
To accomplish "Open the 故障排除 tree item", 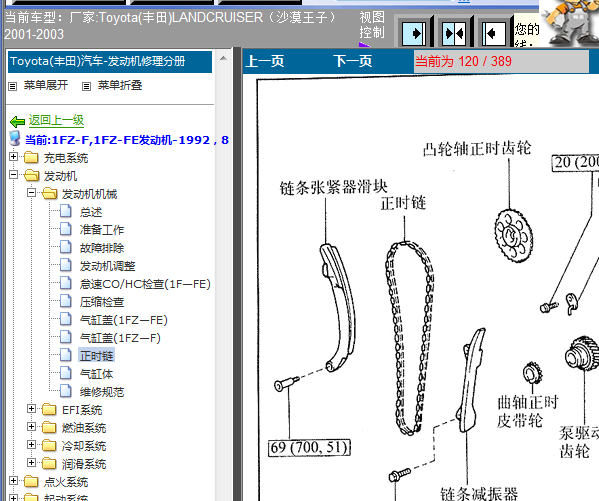I will 102,248.
